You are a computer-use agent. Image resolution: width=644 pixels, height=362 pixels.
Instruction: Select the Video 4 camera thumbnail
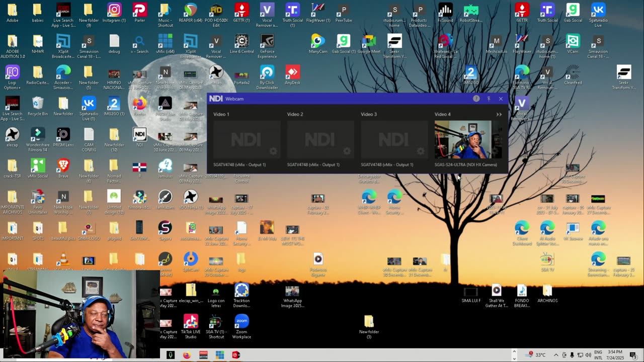(468, 139)
